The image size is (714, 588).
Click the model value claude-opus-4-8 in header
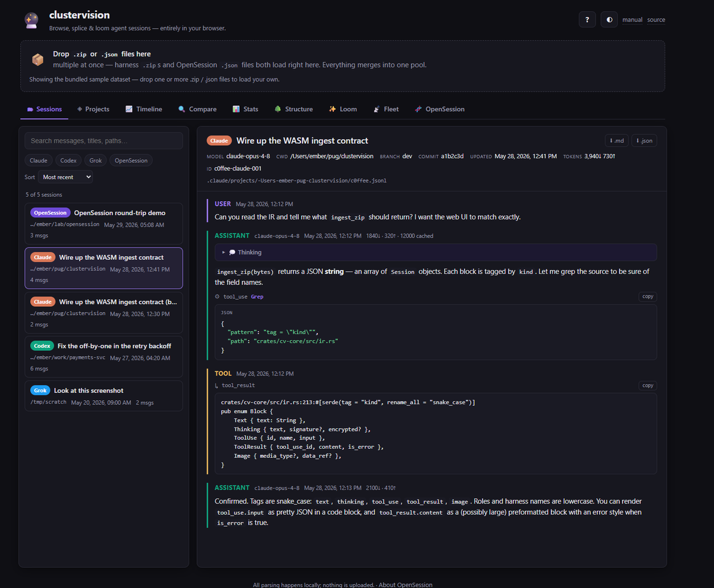248,156
